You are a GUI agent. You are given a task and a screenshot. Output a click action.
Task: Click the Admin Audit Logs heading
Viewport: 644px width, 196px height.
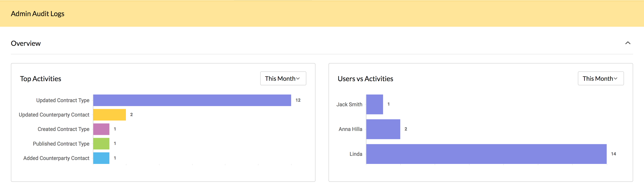(x=37, y=14)
